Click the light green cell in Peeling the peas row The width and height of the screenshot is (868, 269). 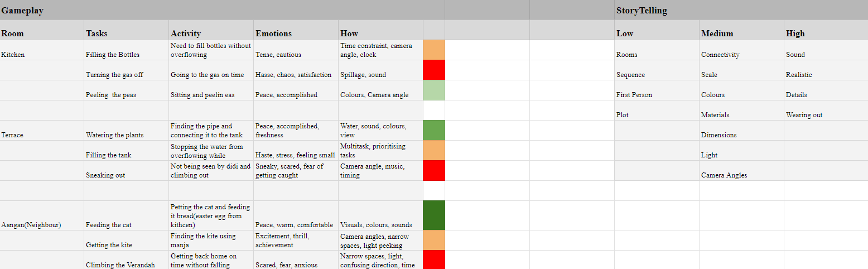tap(434, 90)
